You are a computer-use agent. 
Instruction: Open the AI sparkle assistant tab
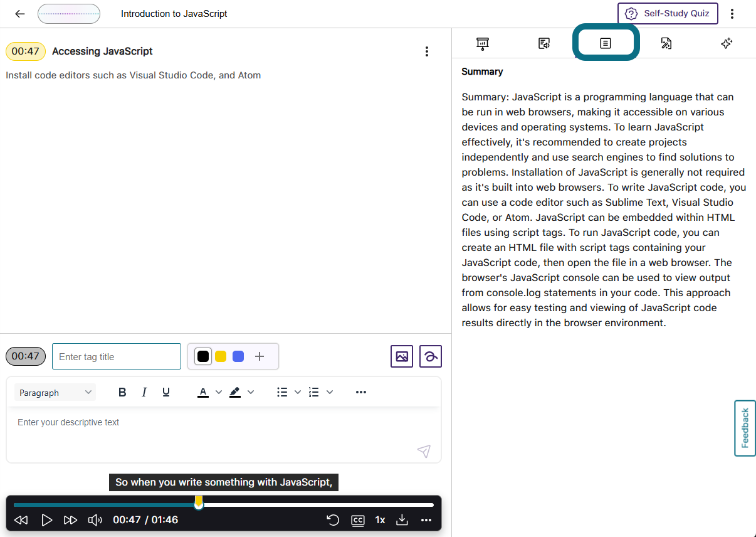(727, 43)
